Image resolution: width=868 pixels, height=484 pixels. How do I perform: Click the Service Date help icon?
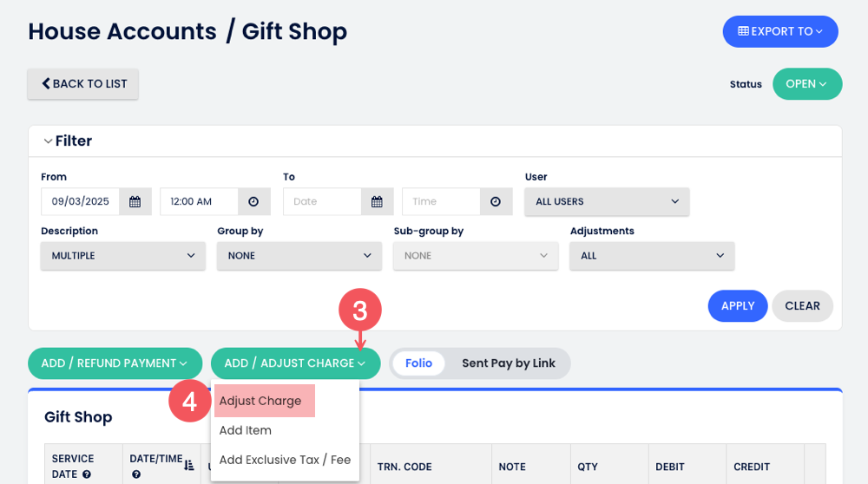pyautogui.click(x=87, y=474)
